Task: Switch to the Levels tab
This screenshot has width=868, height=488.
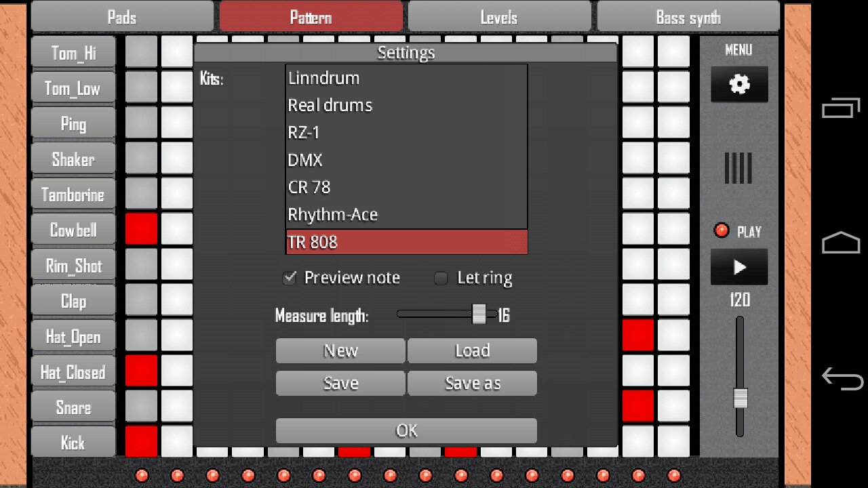Action: 499,17
